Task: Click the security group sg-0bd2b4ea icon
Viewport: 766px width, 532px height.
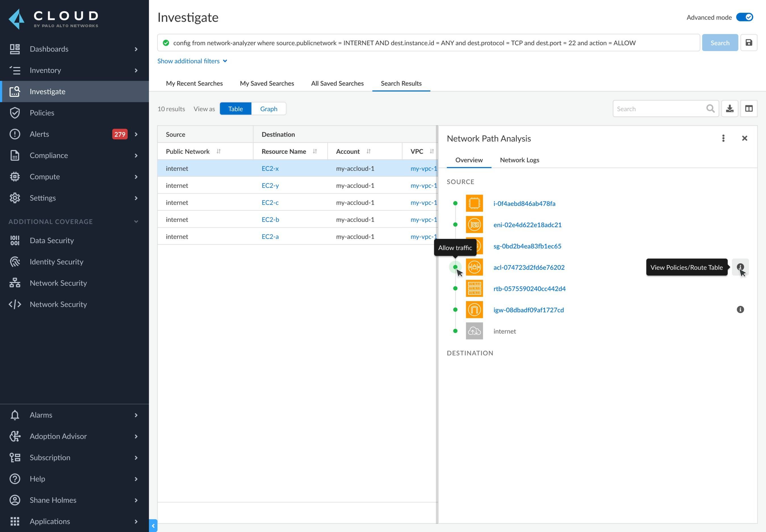Action: point(474,246)
